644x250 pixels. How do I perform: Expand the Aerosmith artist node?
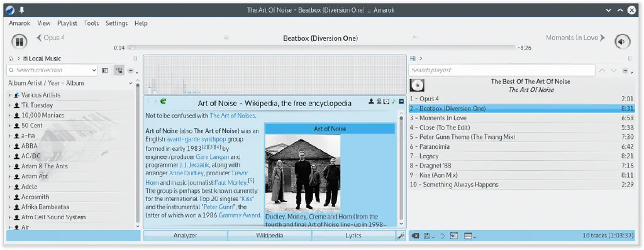point(9,197)
